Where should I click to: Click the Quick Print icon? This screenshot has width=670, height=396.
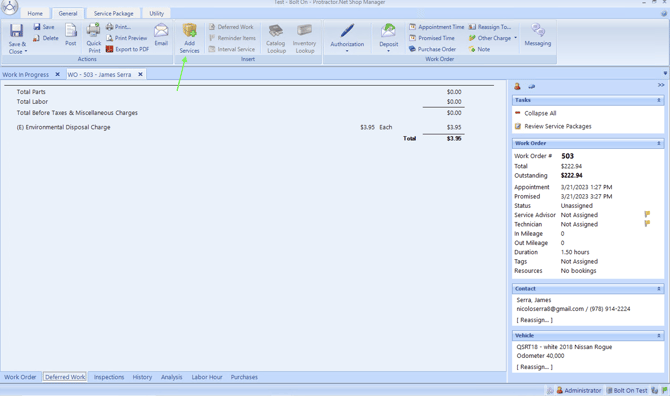tap(94, 31)
